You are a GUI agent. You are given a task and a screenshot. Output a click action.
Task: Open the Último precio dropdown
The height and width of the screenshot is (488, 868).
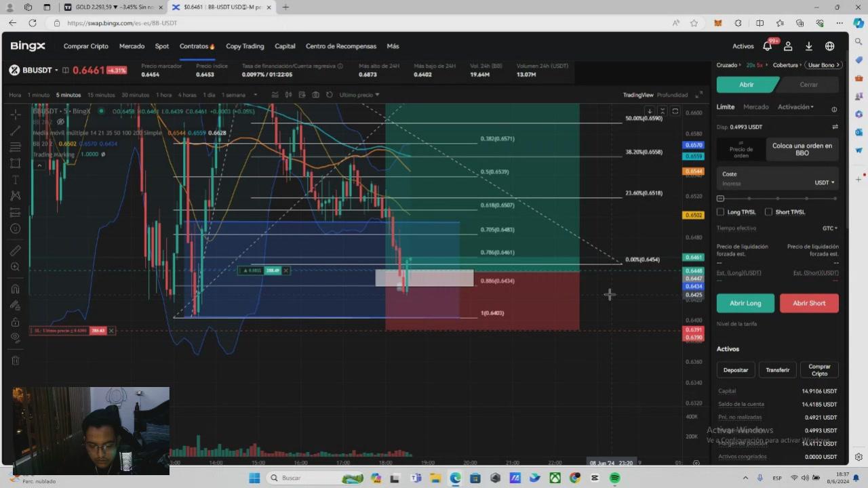pos(359,95)
